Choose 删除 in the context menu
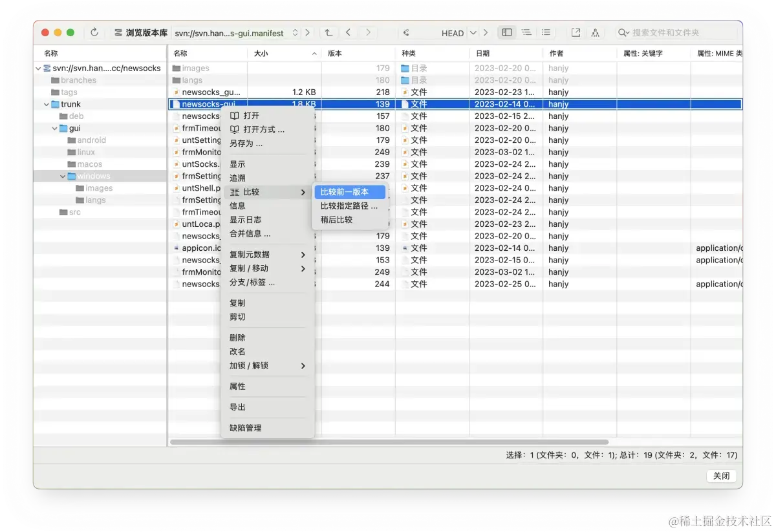 (268, 337)
